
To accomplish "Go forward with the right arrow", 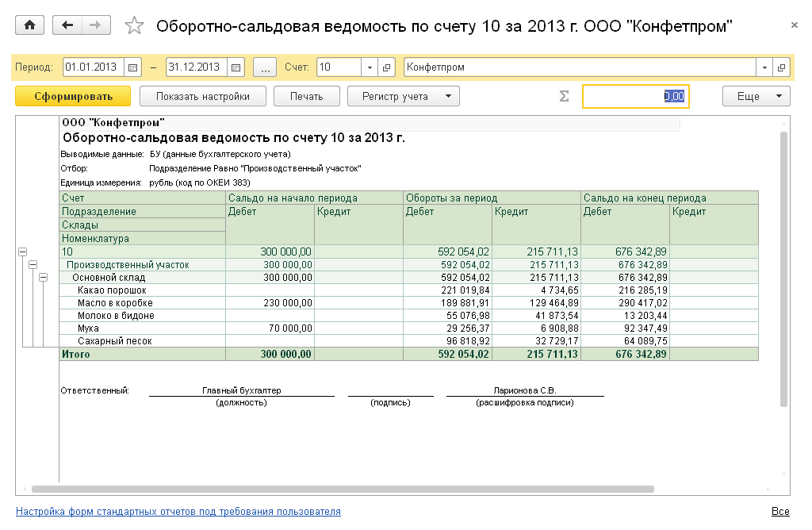I will click(x=95, y=25).
